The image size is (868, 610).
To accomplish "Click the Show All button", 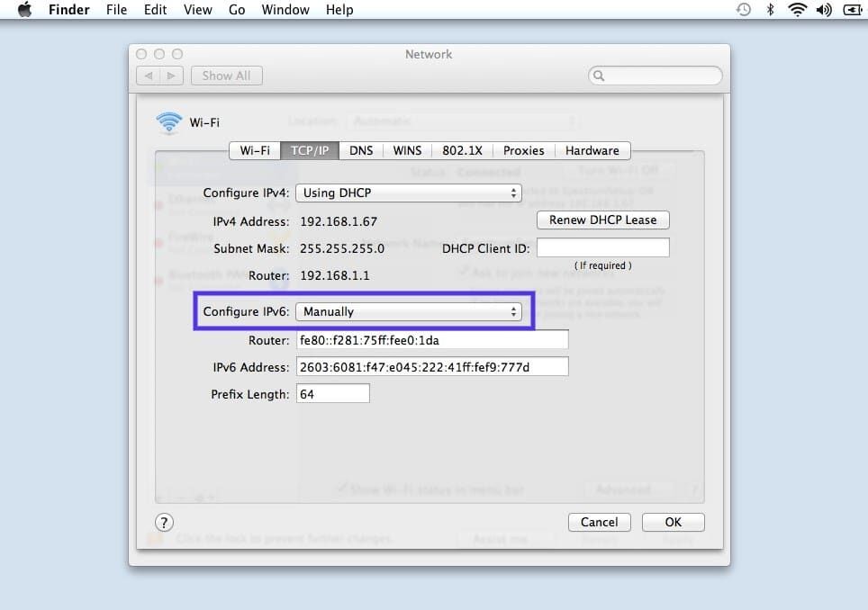I will pos(226,76).
